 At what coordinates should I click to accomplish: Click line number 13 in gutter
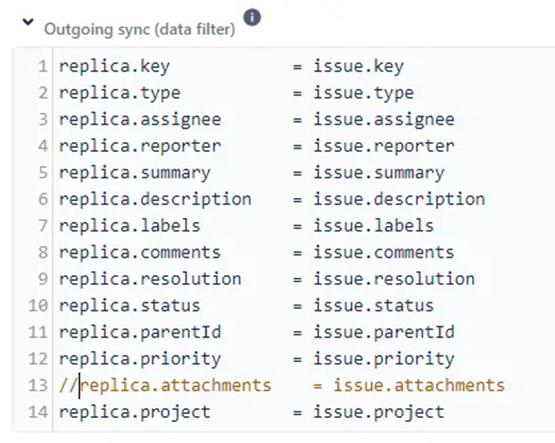coord(38,385)
